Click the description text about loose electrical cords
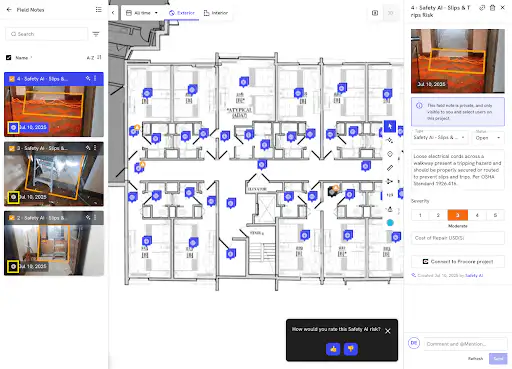Image resolution: width=512 pixels, height=369 pixels. point(457,170)
